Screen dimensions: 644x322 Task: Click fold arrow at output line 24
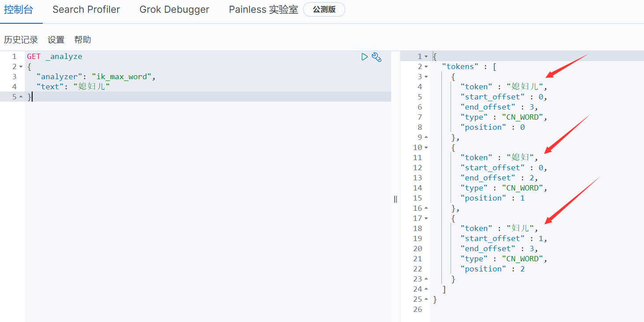(x=426, y=289)
